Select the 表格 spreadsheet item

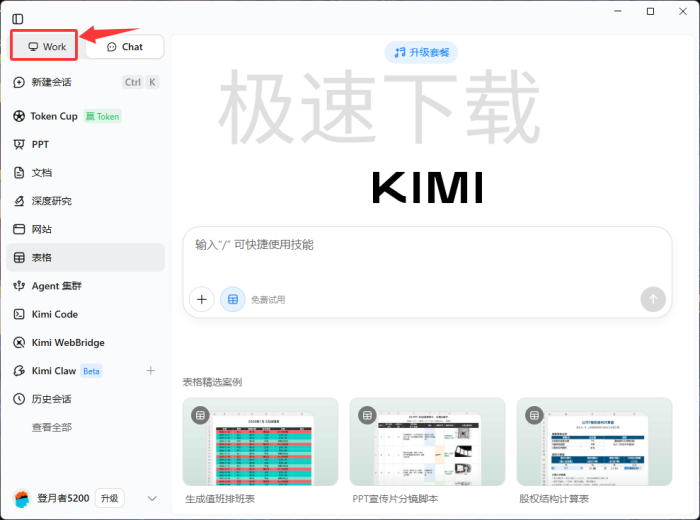coord(86,258)
